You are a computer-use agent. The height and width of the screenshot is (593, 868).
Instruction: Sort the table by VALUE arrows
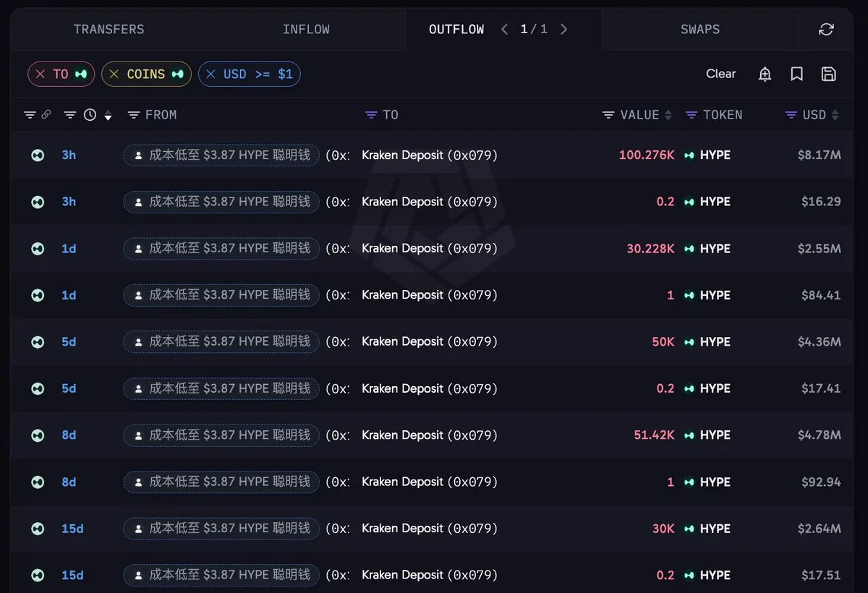[668, 115]
